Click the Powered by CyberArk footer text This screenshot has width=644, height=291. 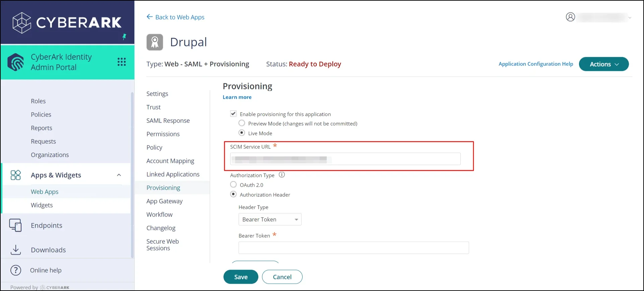[x=40, y=287]
